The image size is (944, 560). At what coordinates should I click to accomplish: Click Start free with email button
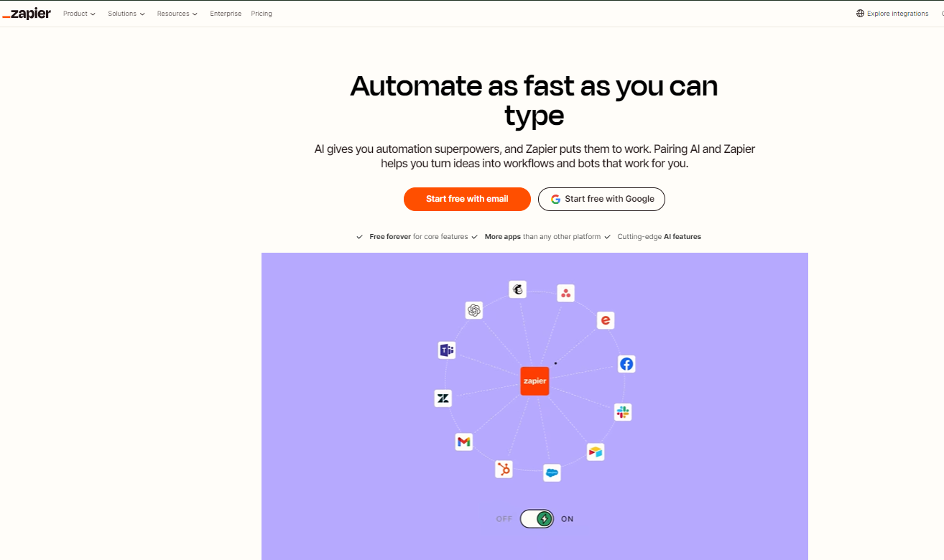pos(467,199)
